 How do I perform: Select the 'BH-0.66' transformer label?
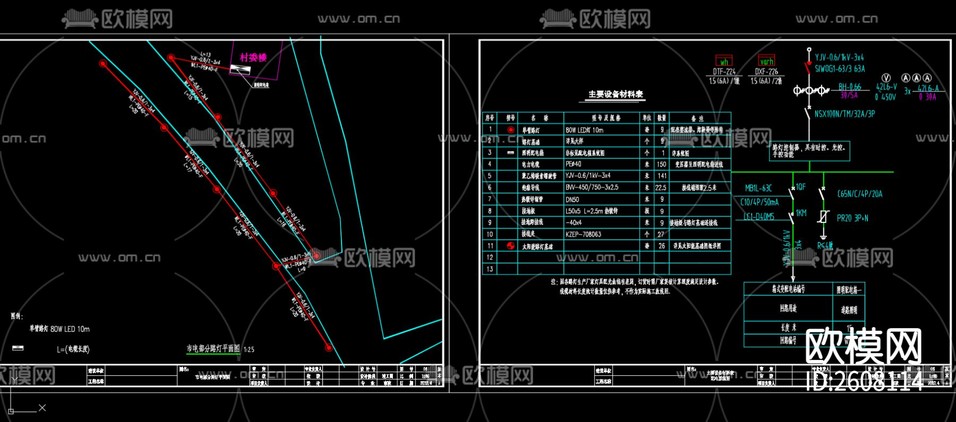pos(849,87)
